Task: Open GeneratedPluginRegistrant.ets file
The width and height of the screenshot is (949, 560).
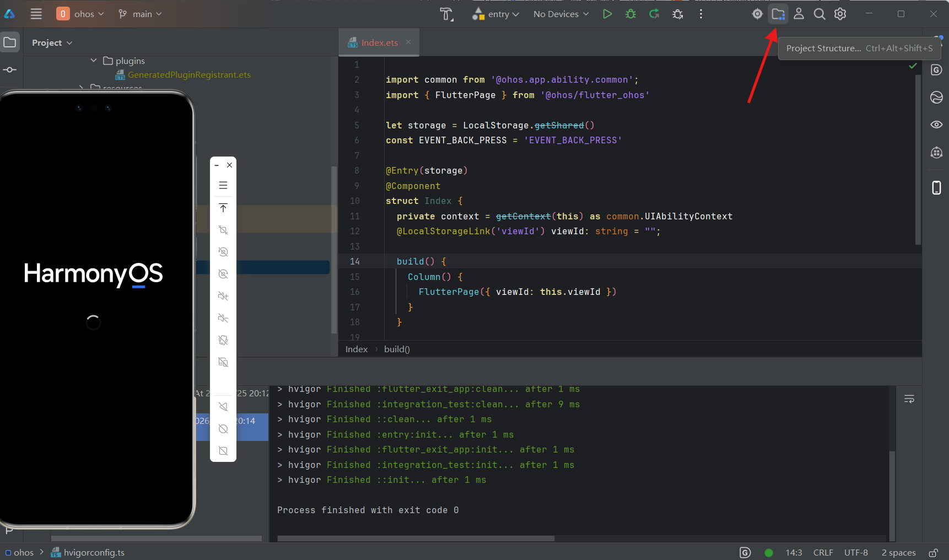Action: pos(189,75)
